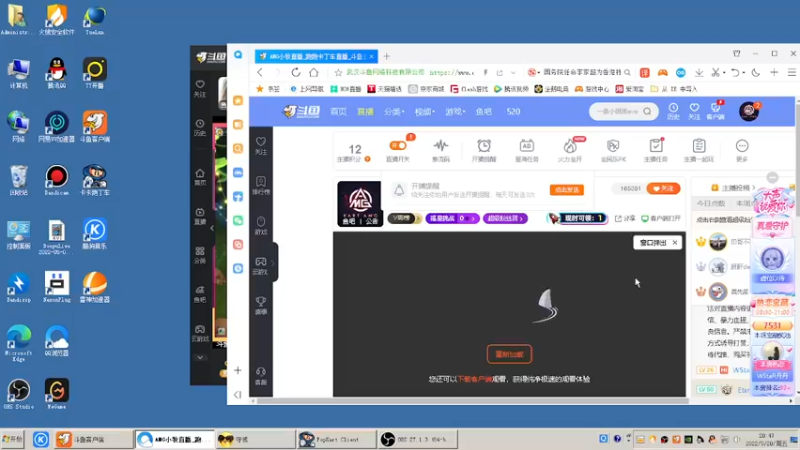Click the Douyu room search input
The width and height of the screenshot is (800, 450).
coord(617,111)
